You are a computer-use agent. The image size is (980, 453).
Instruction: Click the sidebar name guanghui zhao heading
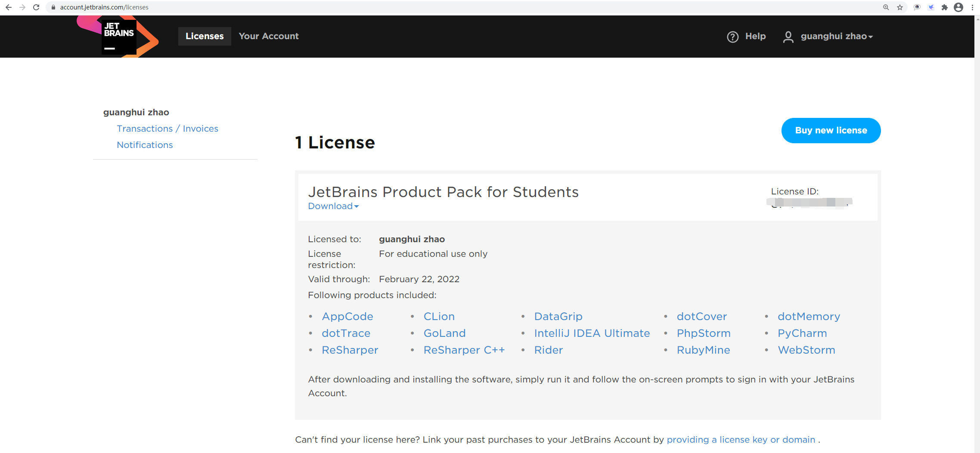[136, 112]
